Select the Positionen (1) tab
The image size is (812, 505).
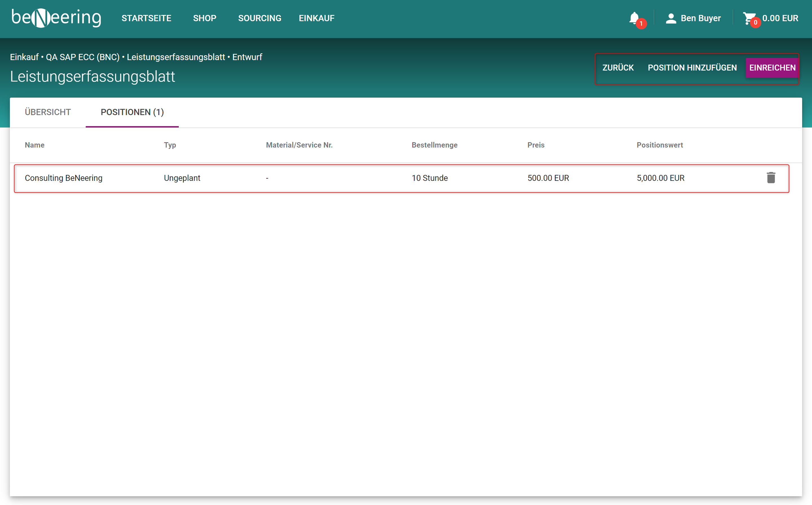(x=132, y=112)
